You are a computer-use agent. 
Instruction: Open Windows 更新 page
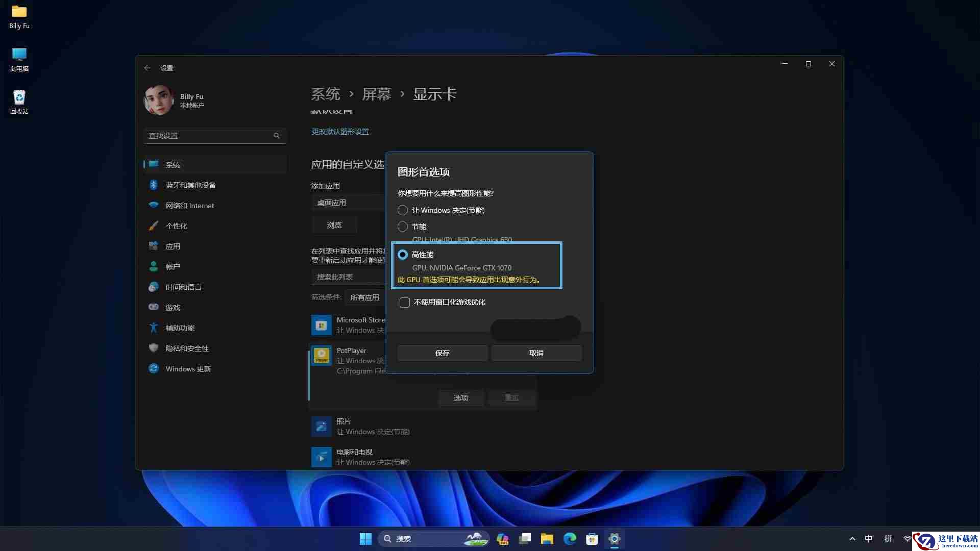click(215, 369)
